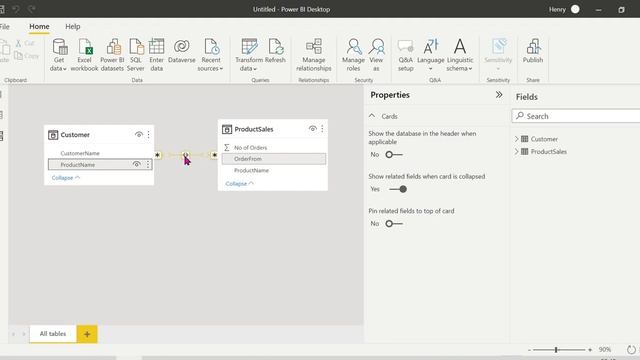The image size is (640, 360).
Task: Open the Enter data table
Action: point(156,55)
